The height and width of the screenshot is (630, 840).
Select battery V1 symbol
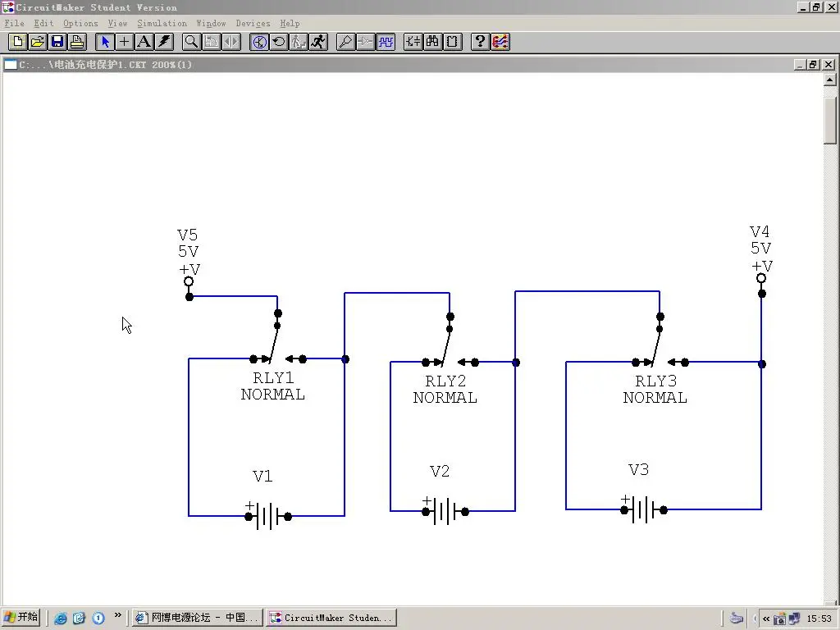pos(268,516)
